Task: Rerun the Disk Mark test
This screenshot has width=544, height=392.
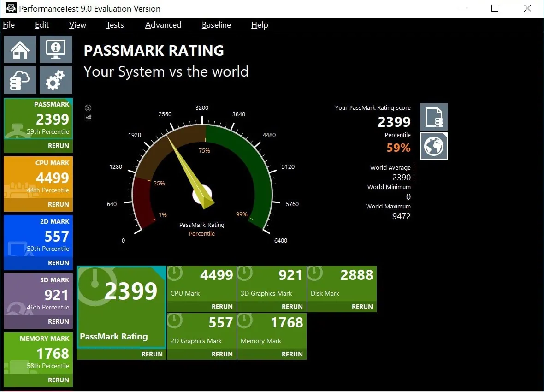Action: (x=362, y=307)
